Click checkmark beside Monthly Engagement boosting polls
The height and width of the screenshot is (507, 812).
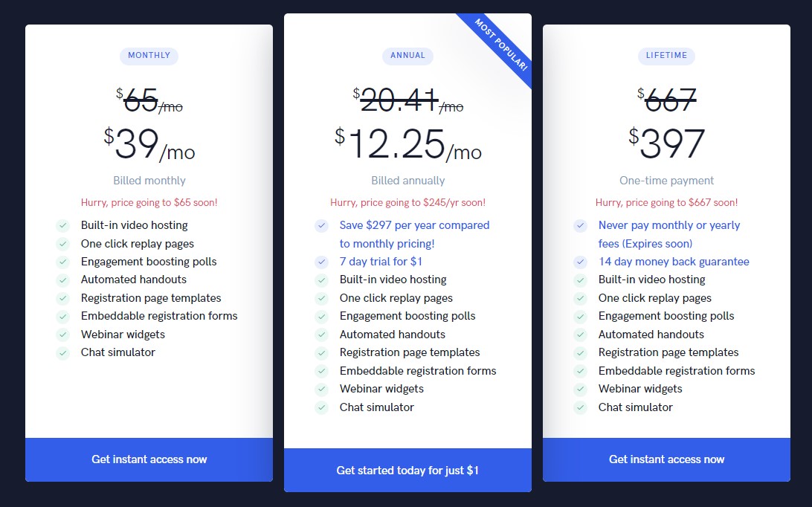[62, 262]
